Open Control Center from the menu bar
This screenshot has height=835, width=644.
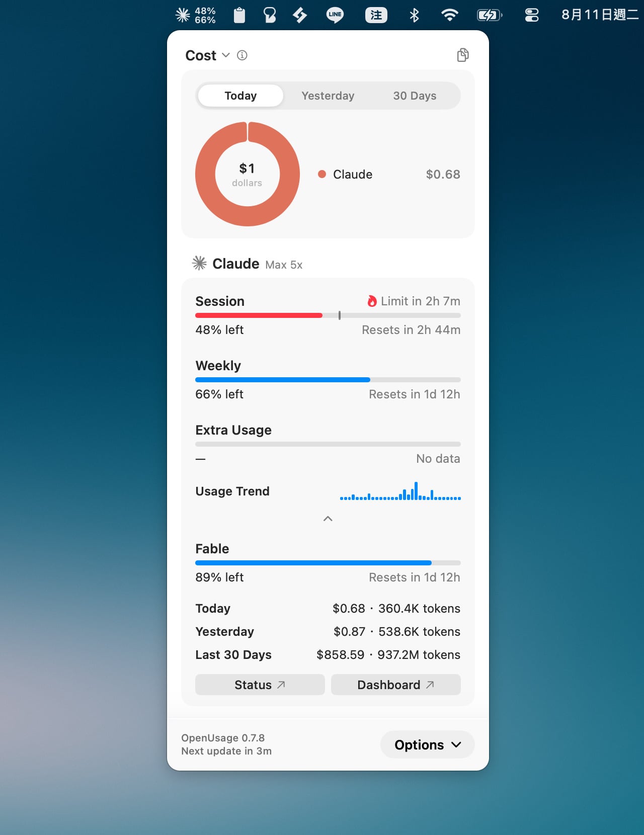(532, 15)
